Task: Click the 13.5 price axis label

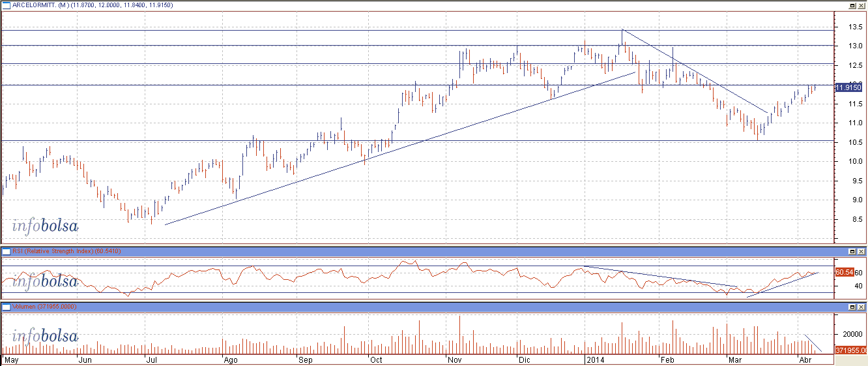Action: point(854,27)
